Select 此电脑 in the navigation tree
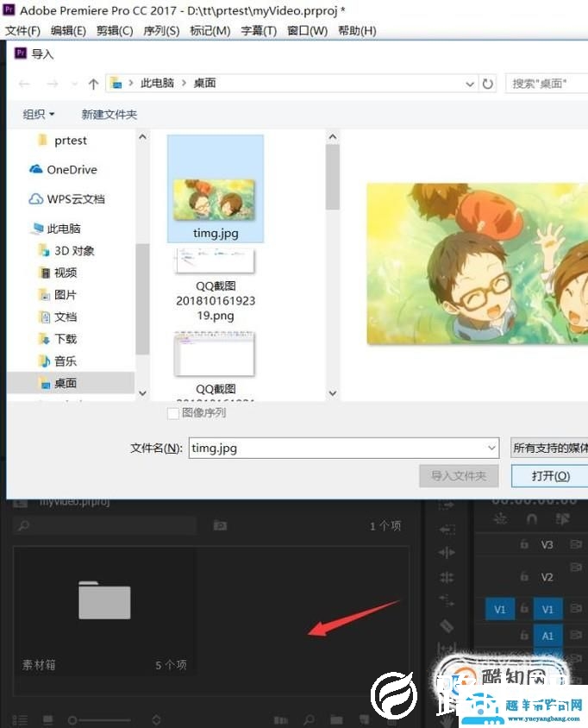 [x=57, y=229]
